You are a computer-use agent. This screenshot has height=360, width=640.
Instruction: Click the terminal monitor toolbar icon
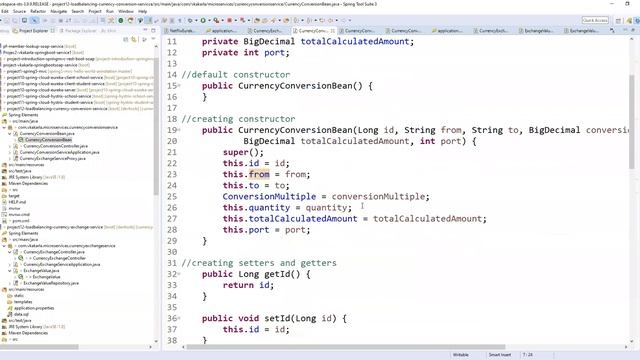coord(24,20)
